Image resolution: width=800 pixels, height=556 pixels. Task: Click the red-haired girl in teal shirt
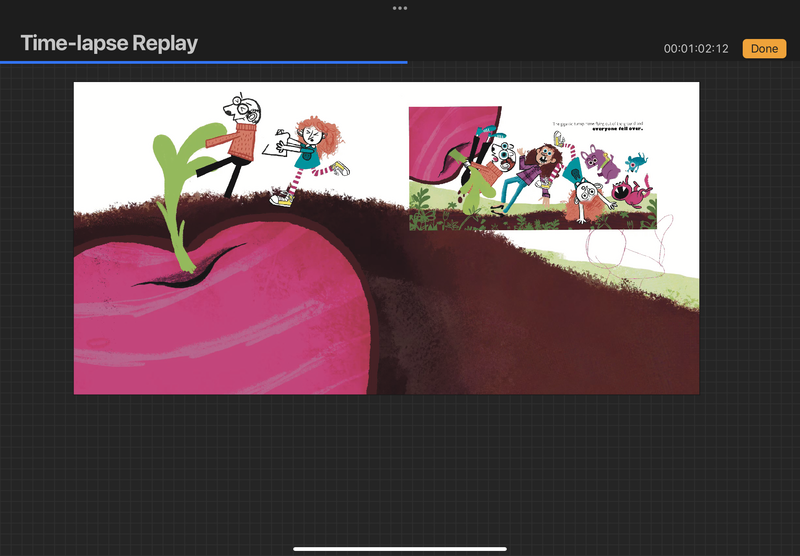tap(313, 148)
